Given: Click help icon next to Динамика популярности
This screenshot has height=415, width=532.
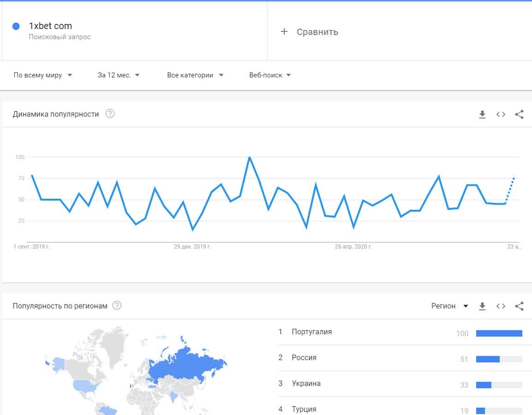Looking at the screenshot, I should 110,114.
